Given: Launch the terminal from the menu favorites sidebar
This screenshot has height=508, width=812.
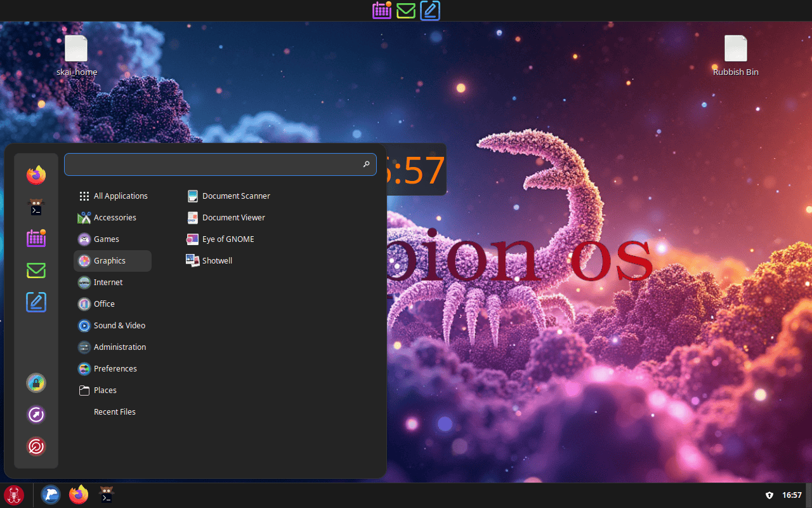Looking at the screenshot, I should [x=36, y=207].
